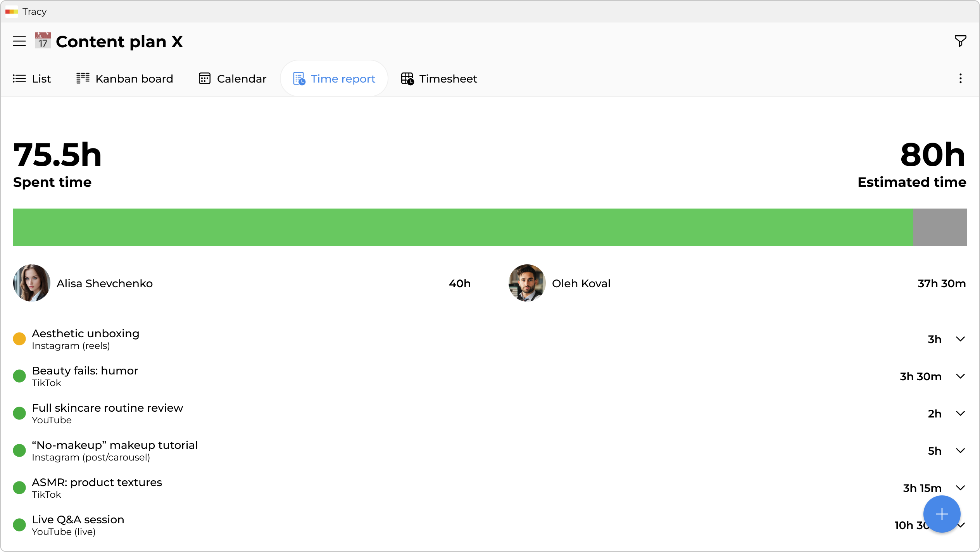The image size is (980, 552).
Task: Click the Timesheet grid icon
Action: pos(407,78)
